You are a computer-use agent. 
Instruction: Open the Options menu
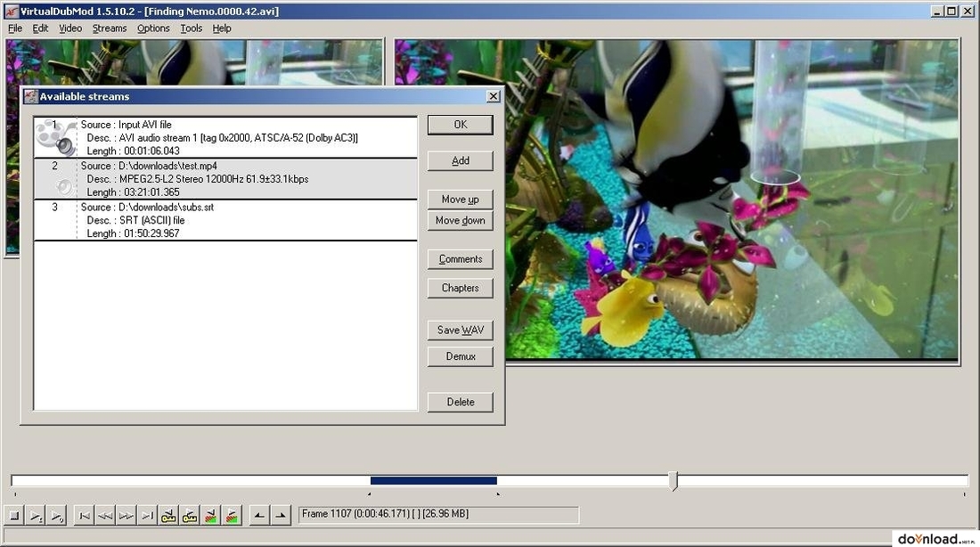coord(153,29)
